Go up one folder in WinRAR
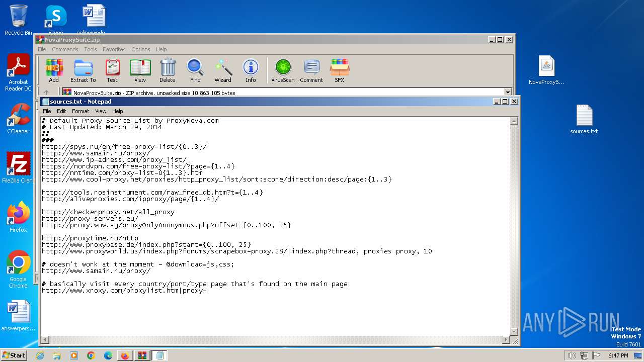Viewport: 644px width, 362px height. (46, 93)
